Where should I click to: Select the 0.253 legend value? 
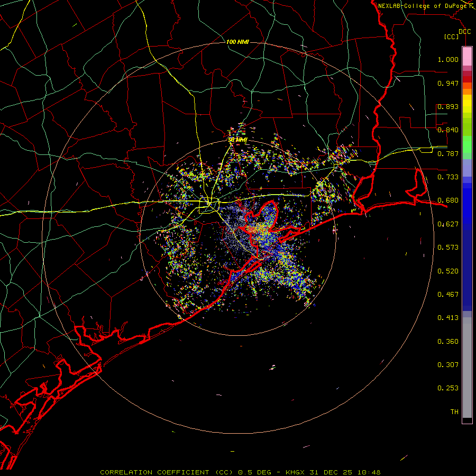(448, 388)
